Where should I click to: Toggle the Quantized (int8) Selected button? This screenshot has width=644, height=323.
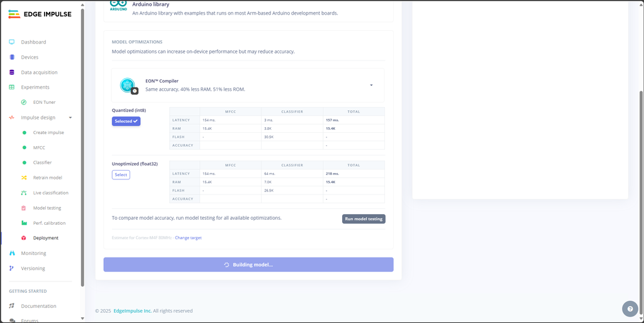click(x=126, y=121)
